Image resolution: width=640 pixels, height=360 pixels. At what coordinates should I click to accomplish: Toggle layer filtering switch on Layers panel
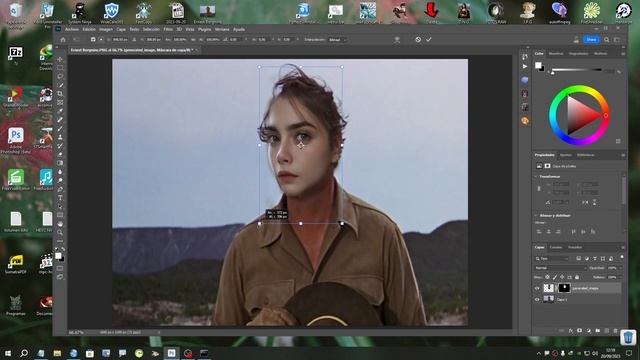point(622,257)
